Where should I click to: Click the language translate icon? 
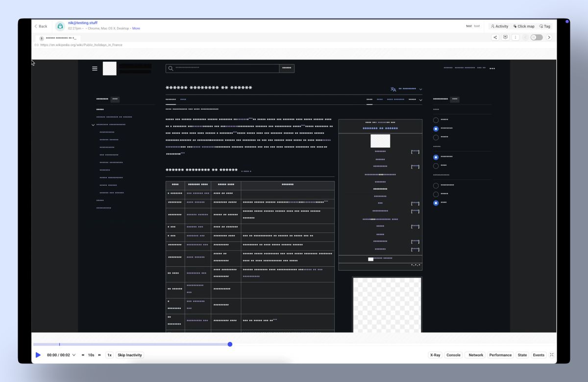point(393,89)
